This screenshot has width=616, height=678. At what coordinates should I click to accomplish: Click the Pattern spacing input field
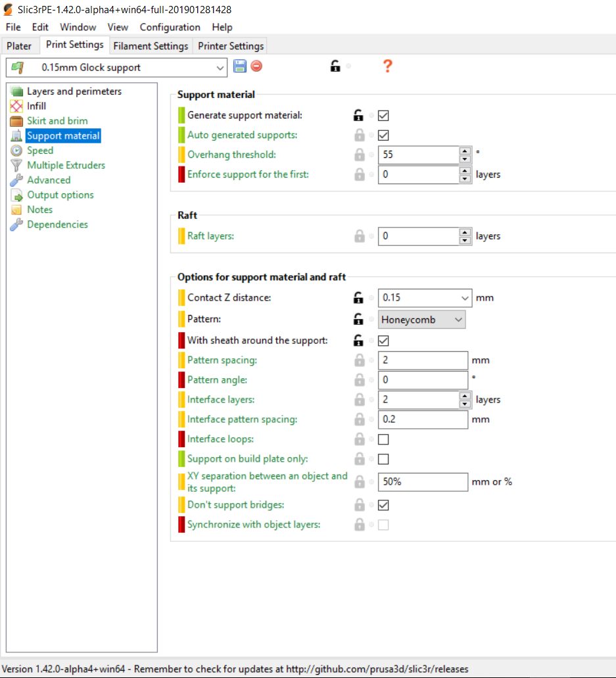[x=423, y=360]
